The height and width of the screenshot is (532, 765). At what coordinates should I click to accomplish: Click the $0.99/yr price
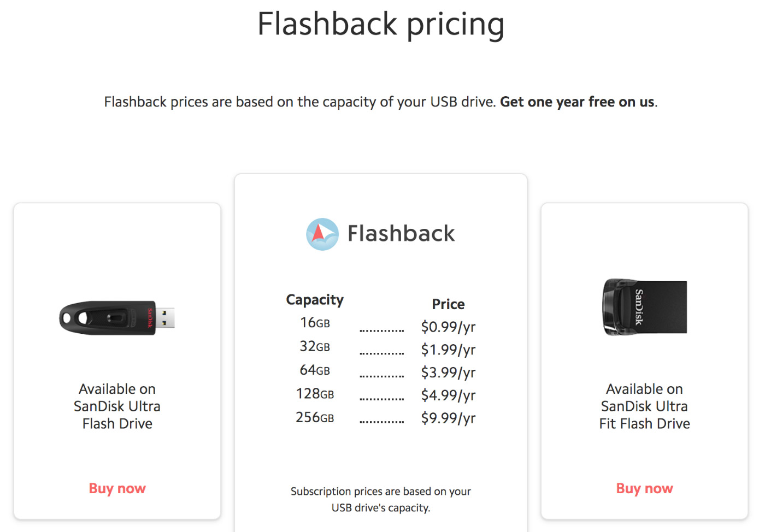pos(448,327)
